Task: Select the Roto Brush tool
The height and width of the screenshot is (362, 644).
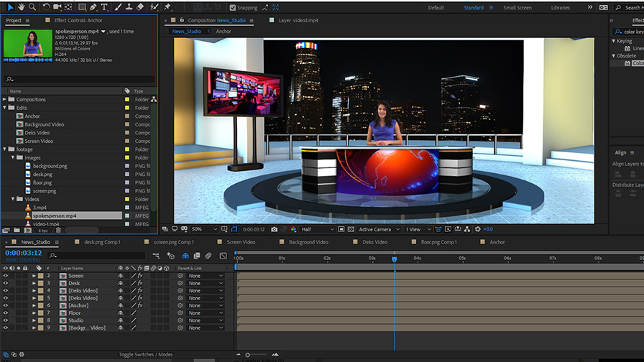Action: click(x=154, y=7)
